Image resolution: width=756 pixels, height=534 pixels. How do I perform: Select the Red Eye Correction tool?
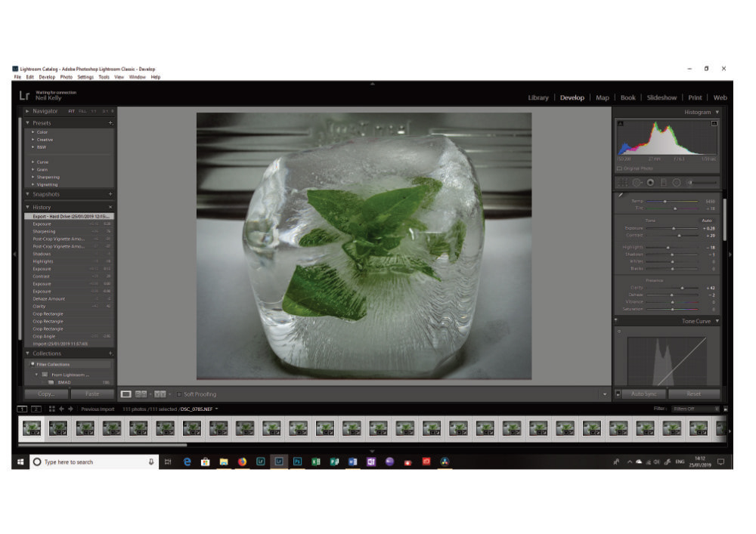coord(650,183)
